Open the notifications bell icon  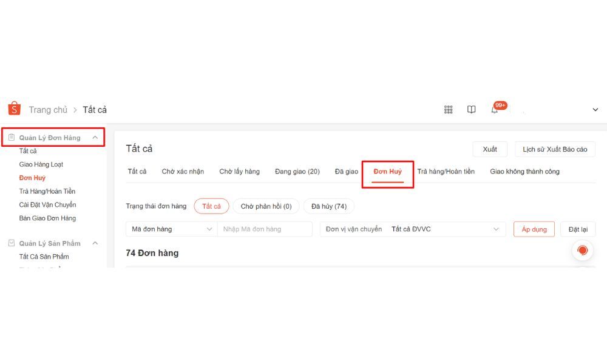coord(494,110)
